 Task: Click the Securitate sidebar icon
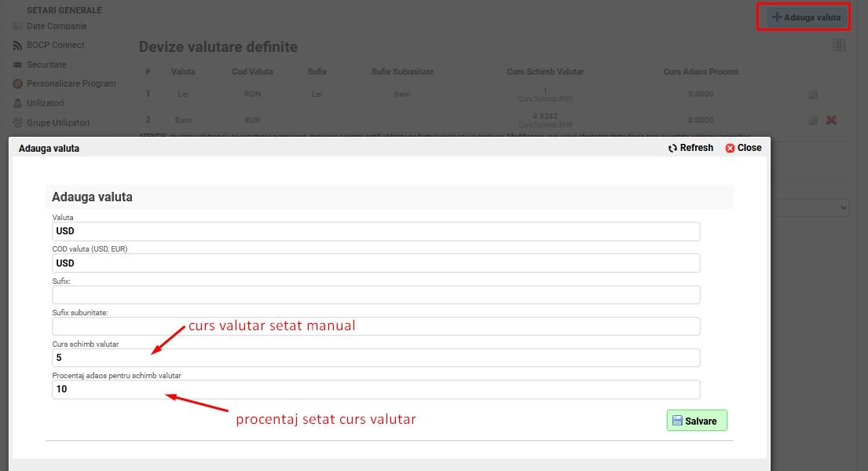click(x=18, y=64)
